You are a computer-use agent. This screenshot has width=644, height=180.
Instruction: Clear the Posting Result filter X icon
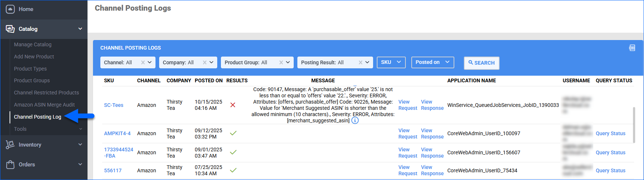pos(361,62)
